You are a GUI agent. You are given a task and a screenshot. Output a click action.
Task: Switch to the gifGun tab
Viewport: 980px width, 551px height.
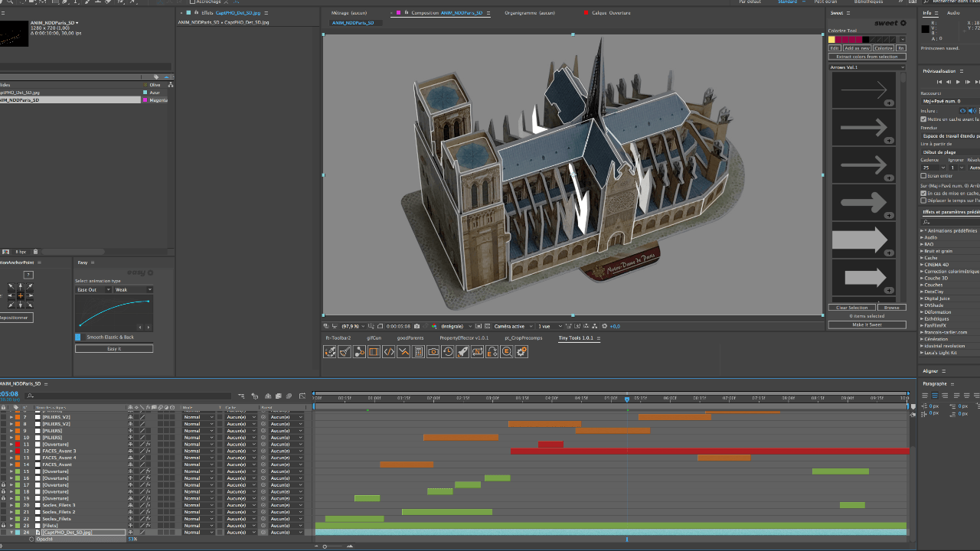[x=374, y=337]
